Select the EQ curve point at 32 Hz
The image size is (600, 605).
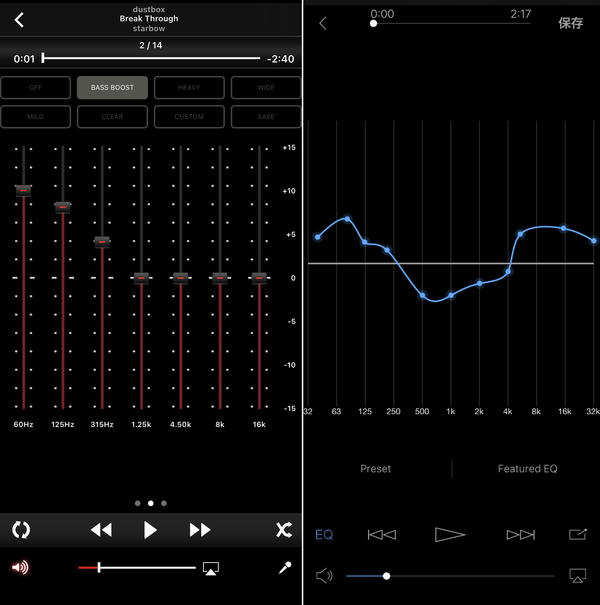[x=318, y=237]
